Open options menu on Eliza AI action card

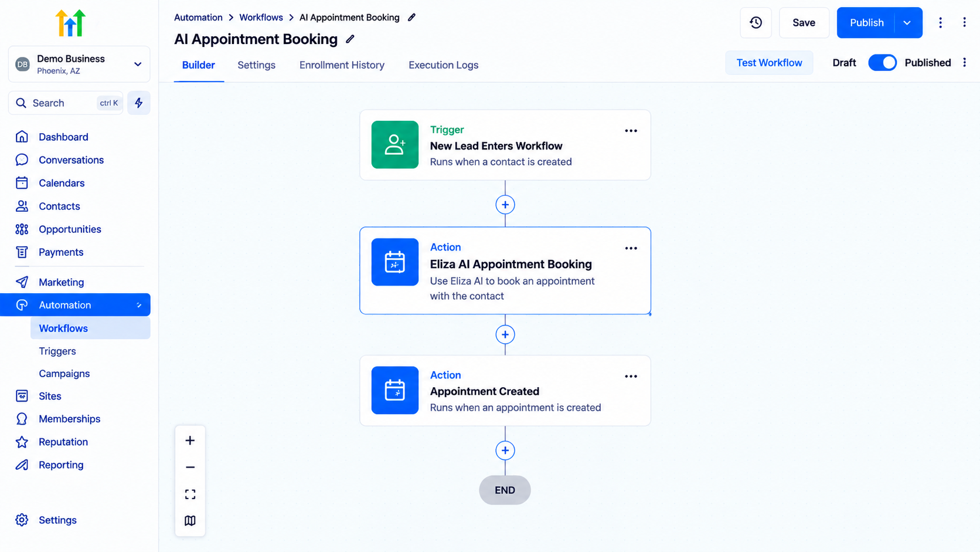tap(631, 248)
